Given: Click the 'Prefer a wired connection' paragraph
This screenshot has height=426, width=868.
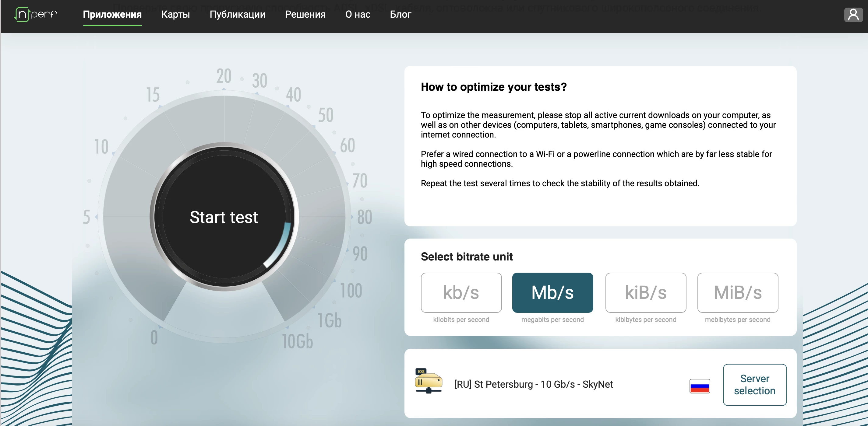Looking at the screenshot, I should [x=596, y=159].
